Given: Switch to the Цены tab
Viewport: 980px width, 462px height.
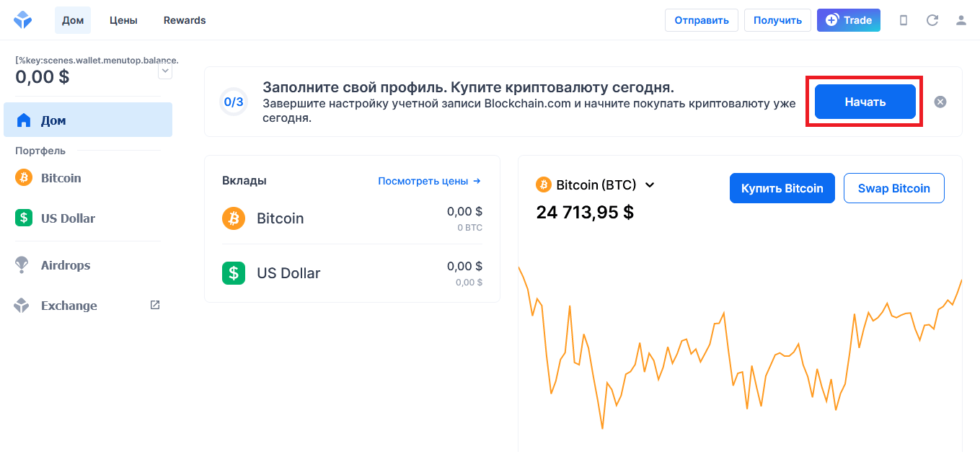Looking at the screenshot, I should pyautogui.click(x=123, y=20).
